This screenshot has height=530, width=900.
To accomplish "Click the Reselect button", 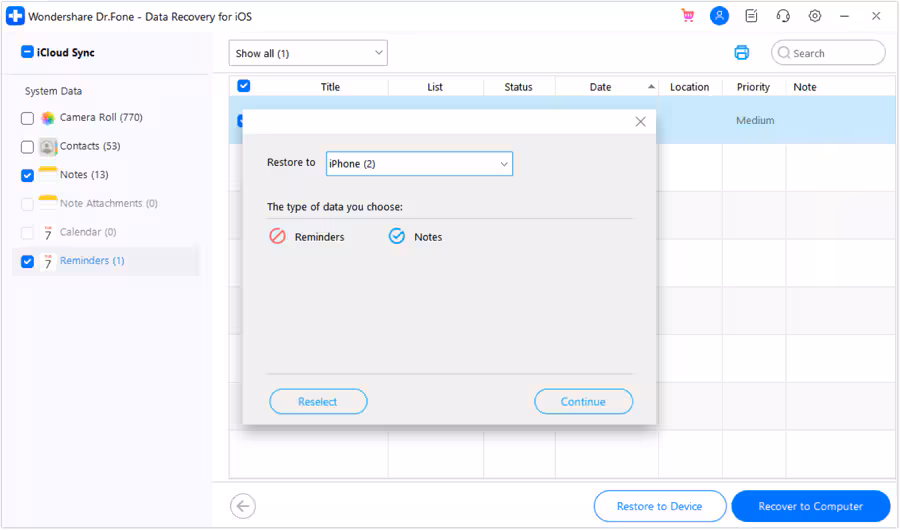I will [x=318, y=401].
